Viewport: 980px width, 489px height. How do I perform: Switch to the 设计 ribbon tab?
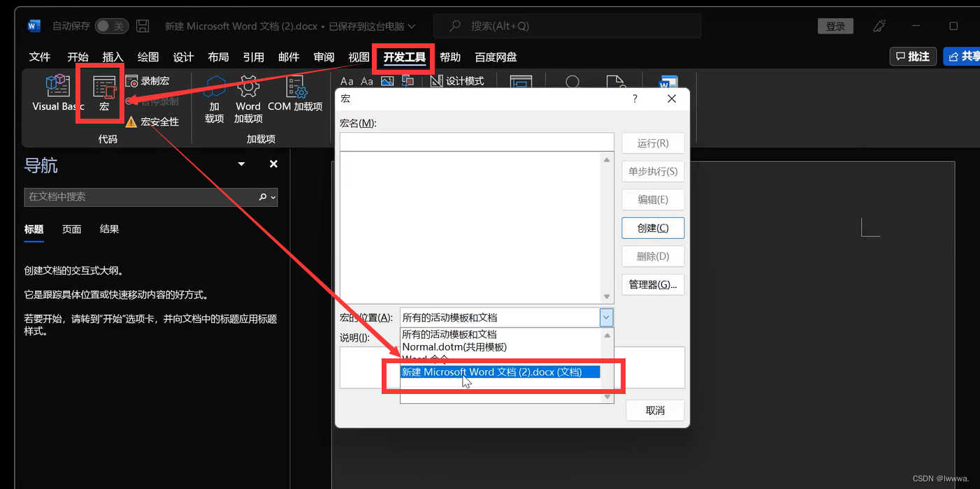click(x=183, y=57)
